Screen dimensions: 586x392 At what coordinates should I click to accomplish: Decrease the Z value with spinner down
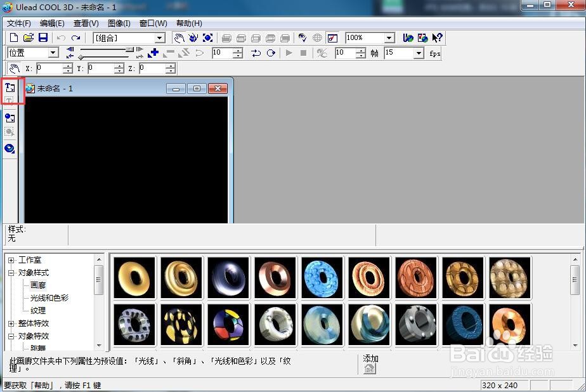point(171,70)
